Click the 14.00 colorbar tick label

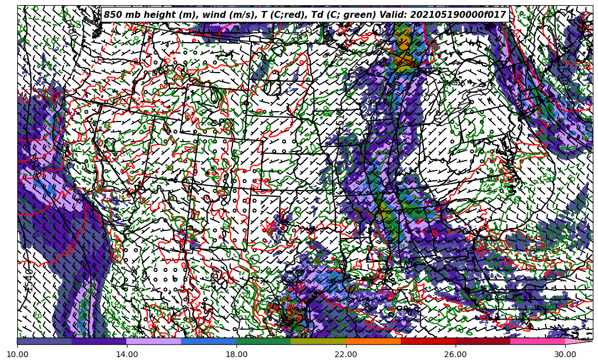[127, 354]
